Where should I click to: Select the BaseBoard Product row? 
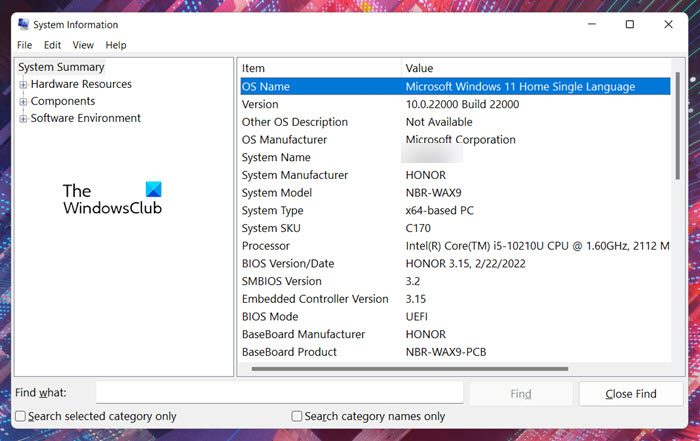[455, 352]
